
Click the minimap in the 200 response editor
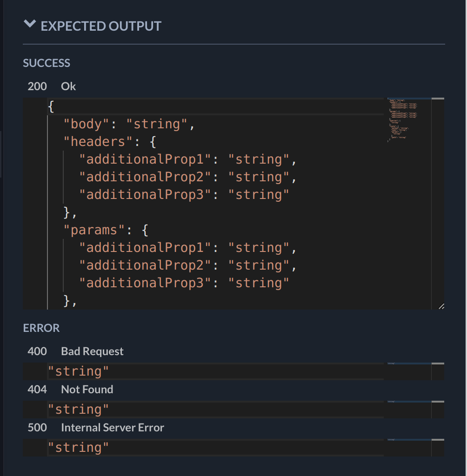coord(403,119)
